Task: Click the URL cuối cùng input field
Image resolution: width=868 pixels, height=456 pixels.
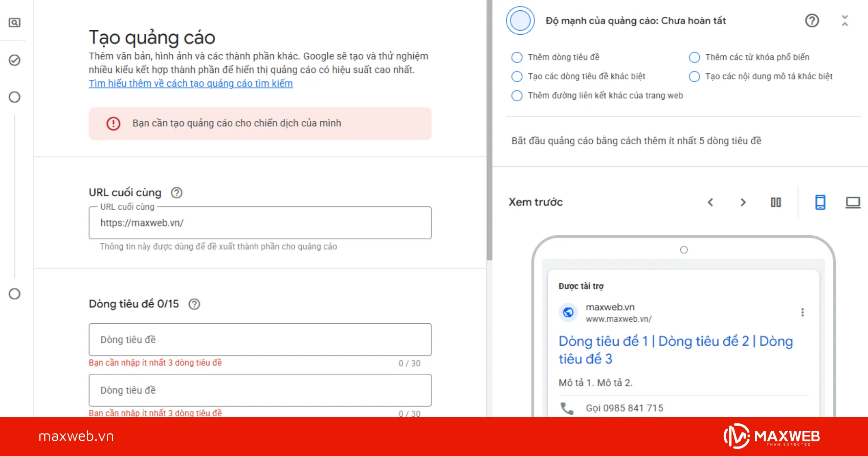Action: point(260,223)
